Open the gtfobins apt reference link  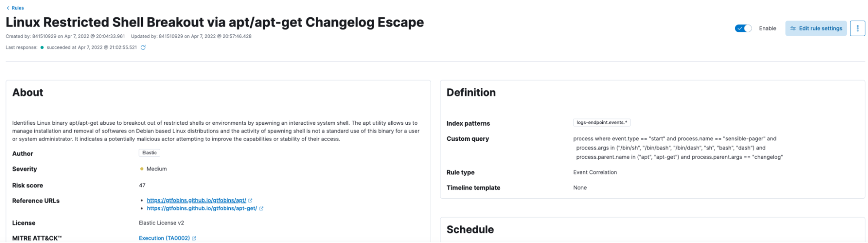(196, 200)
